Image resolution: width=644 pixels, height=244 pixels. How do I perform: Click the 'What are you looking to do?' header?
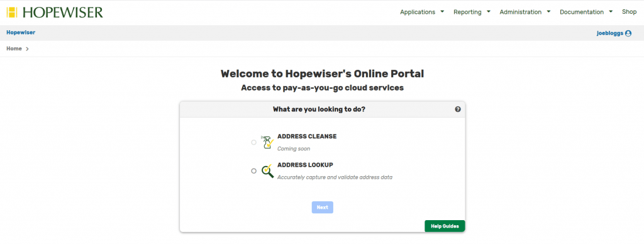tap(319, 109)
